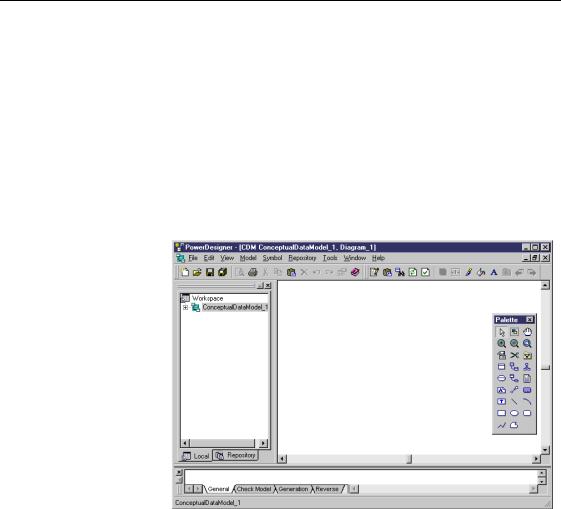Select the Arc tool in Palette
Image resolution: width=561 pixels, height=509 pixels.
point(527,402)
